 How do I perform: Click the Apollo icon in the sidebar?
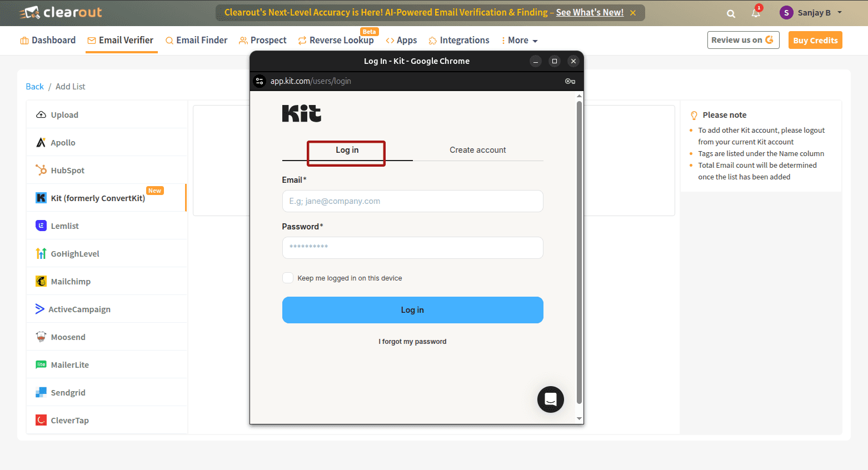point(41,142)
